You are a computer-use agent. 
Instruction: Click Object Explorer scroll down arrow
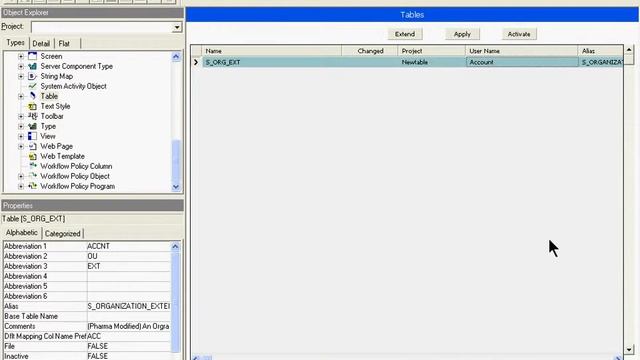coord(176,187)
